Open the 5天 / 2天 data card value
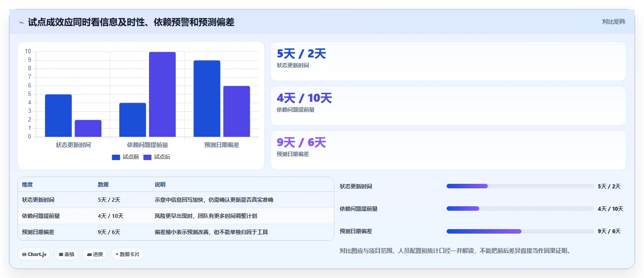This screenshot has height=278, width=644. [x=301, y=54]
